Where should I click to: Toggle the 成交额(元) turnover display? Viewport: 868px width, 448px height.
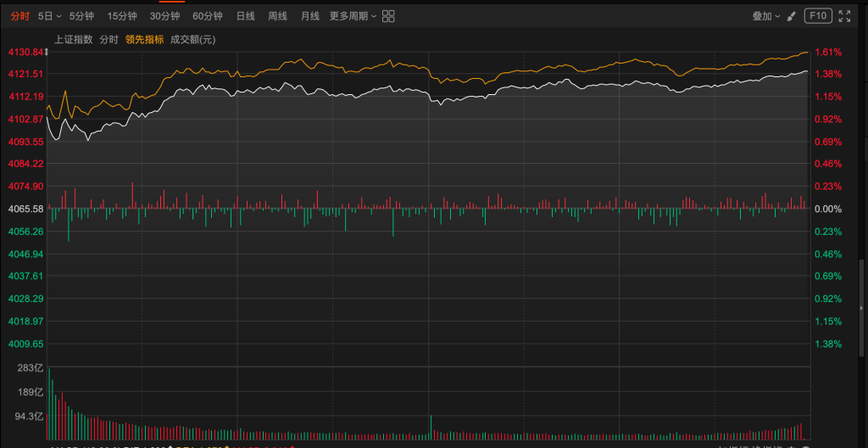pyautogui.click(x=192, y=39)
